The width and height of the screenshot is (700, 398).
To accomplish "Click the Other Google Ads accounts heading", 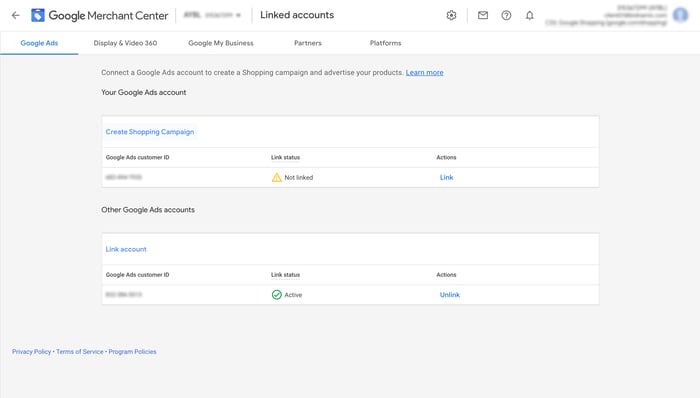I will click(x=148, y=210).
